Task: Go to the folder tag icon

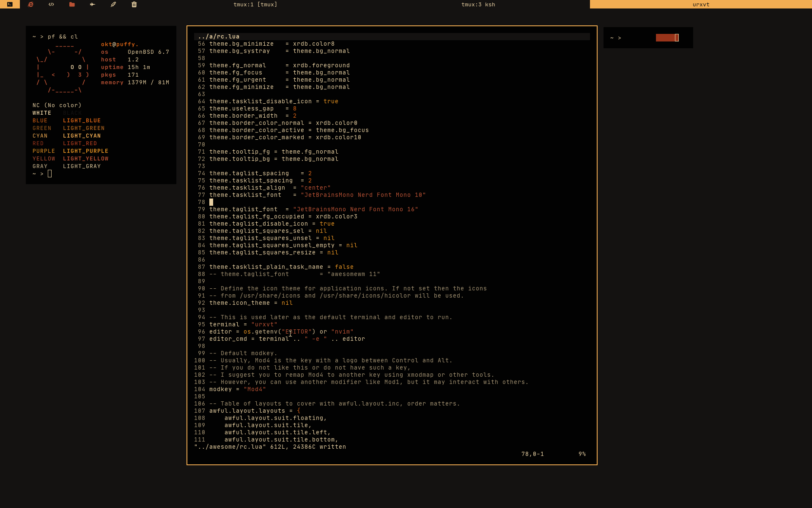Action: tap(72, 4)
